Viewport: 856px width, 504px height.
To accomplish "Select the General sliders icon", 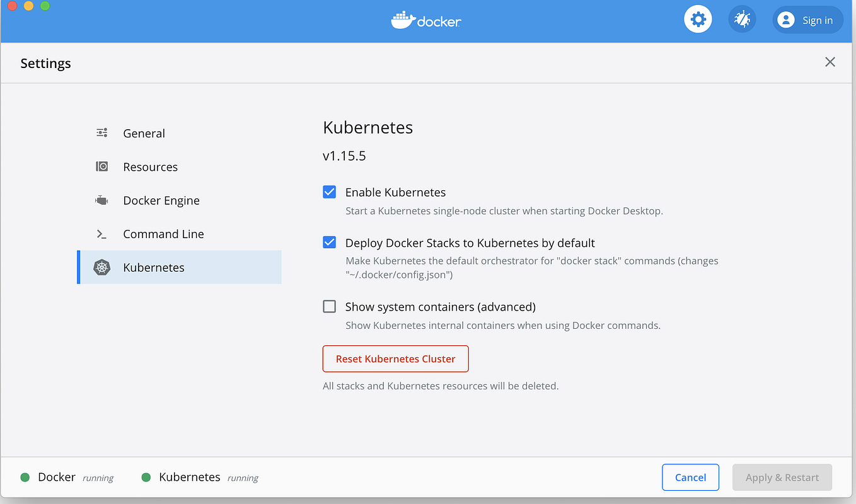I will (x=102, y=133).
